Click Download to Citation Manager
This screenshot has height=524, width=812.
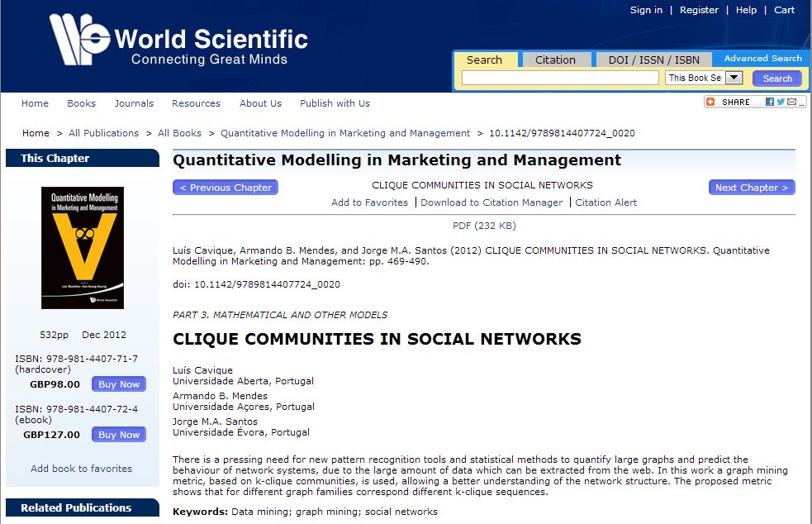pyautogui.click(x=491, y=202)
